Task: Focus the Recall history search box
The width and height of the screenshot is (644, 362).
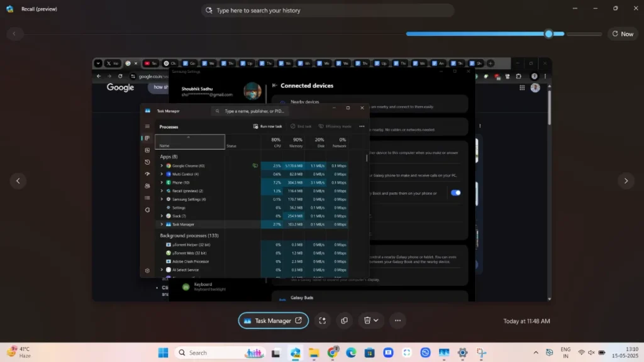Action: [328, 10]
